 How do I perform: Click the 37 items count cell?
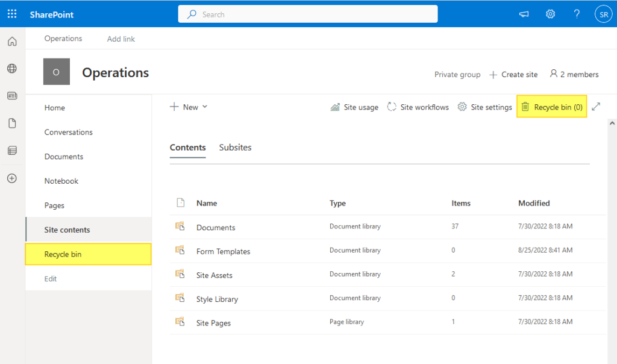click(455, 226)
